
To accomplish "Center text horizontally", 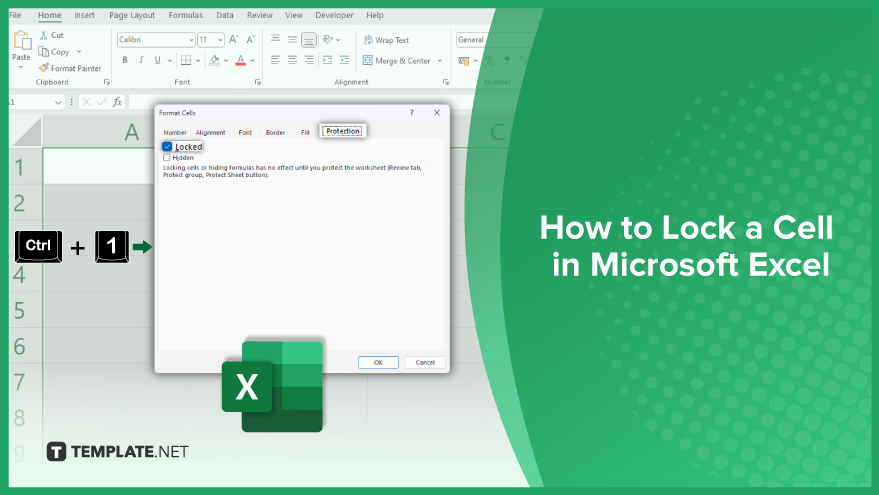I will click(x=292, y=60).
